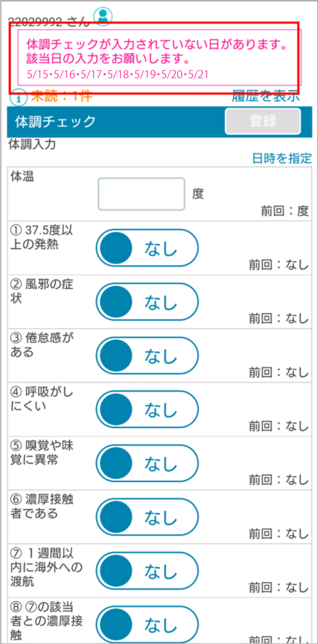Screen dimensions: 318x644
Task: Click the 体調入力 section label
Action: [x=32, y=144]
